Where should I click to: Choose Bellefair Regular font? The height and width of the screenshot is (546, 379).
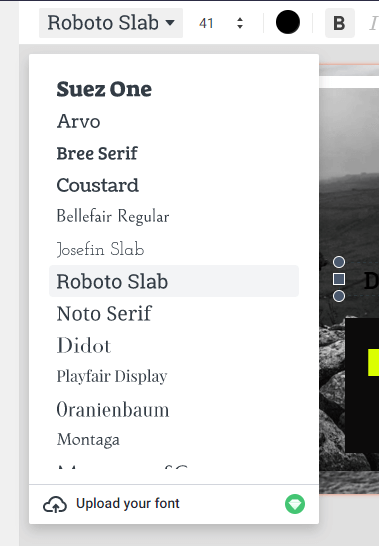click(x=113, y=216)
